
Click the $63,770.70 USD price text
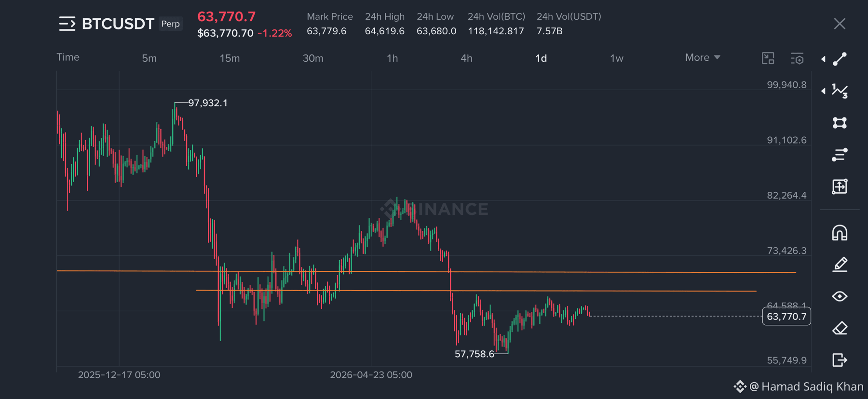(x=225, y=33)
